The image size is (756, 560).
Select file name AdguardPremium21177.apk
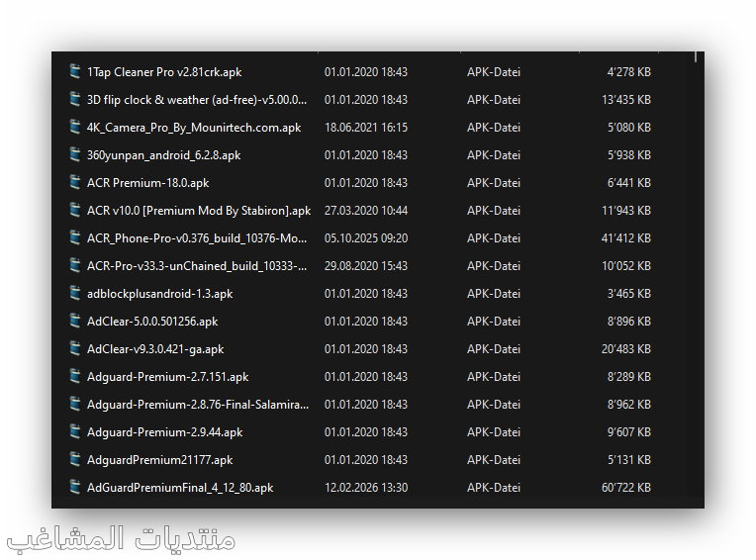(x=159, y=460)
